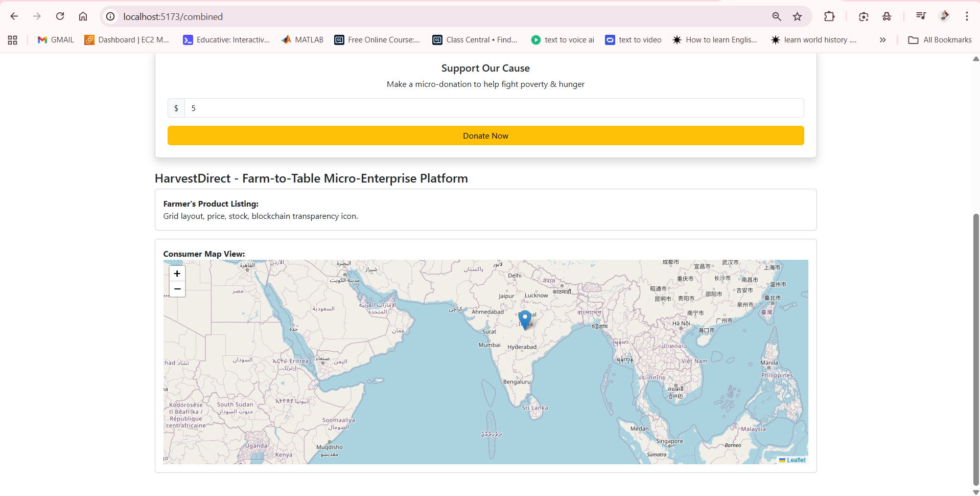This screenshot has width=980, height=496.
Task: Click the Mumbai label on the map
Action: coord(489,345)
